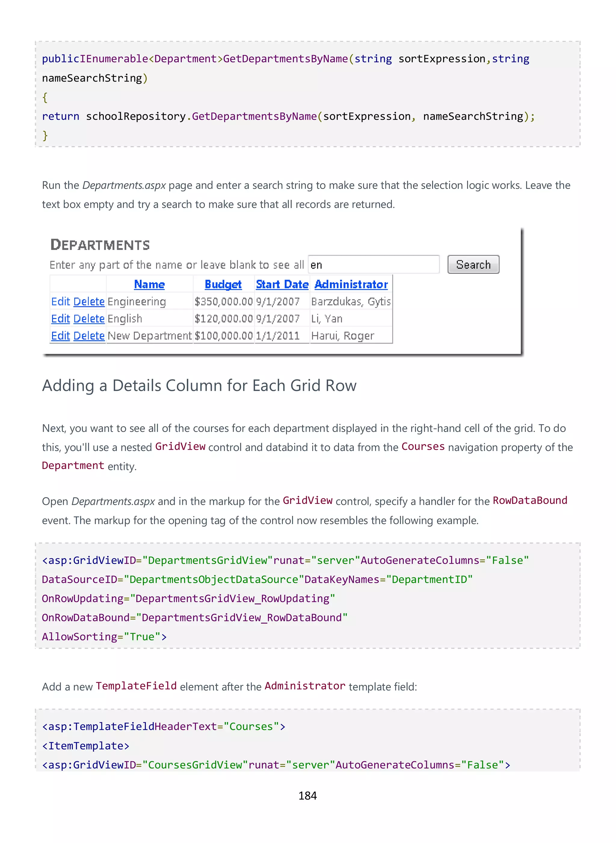Image resolution: width=616 pixels, height=843 pixels.
Task: Click Delete link in English row
Action: point(89,319)
